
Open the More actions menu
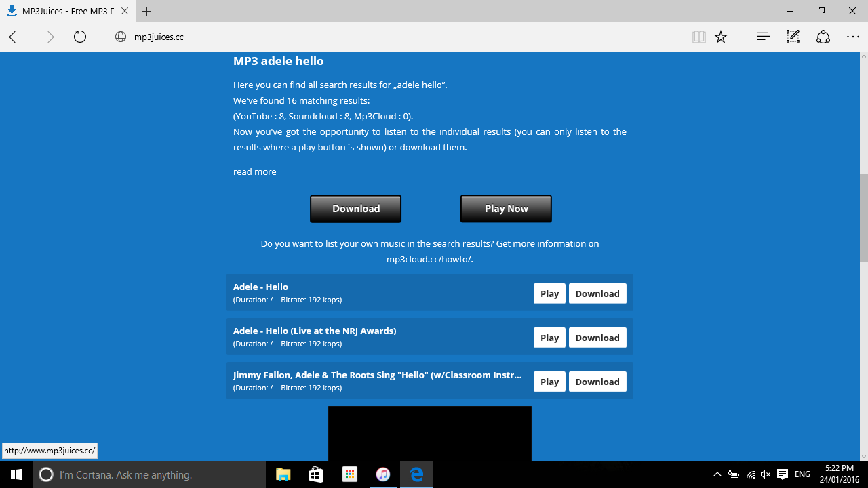pyautogui.click(x=852, y=37)
